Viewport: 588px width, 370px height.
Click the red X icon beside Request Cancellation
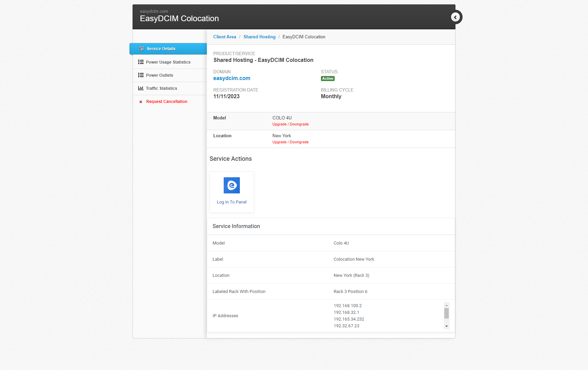[x=141, y=102]
